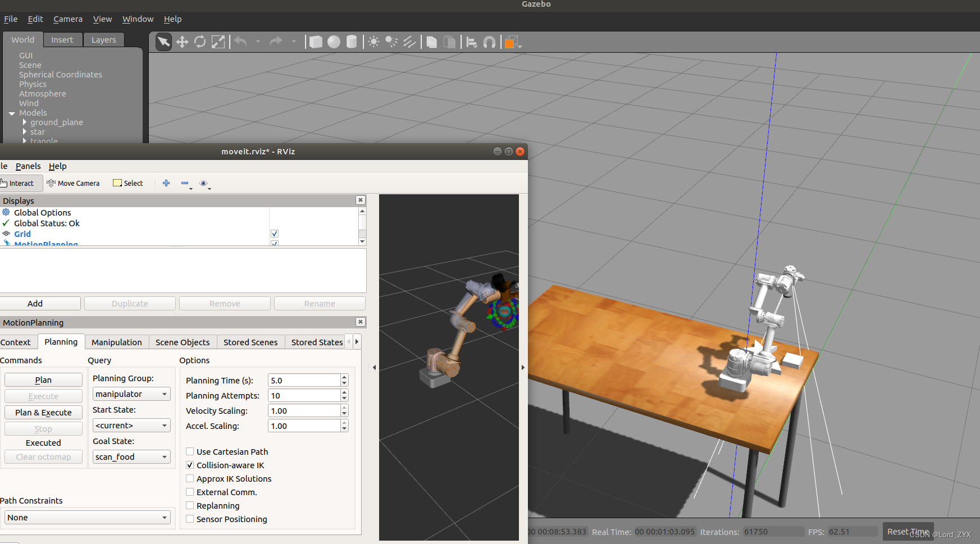
Task: Switch to the Layers tab in Gazebo
Action: pos(103,40)
